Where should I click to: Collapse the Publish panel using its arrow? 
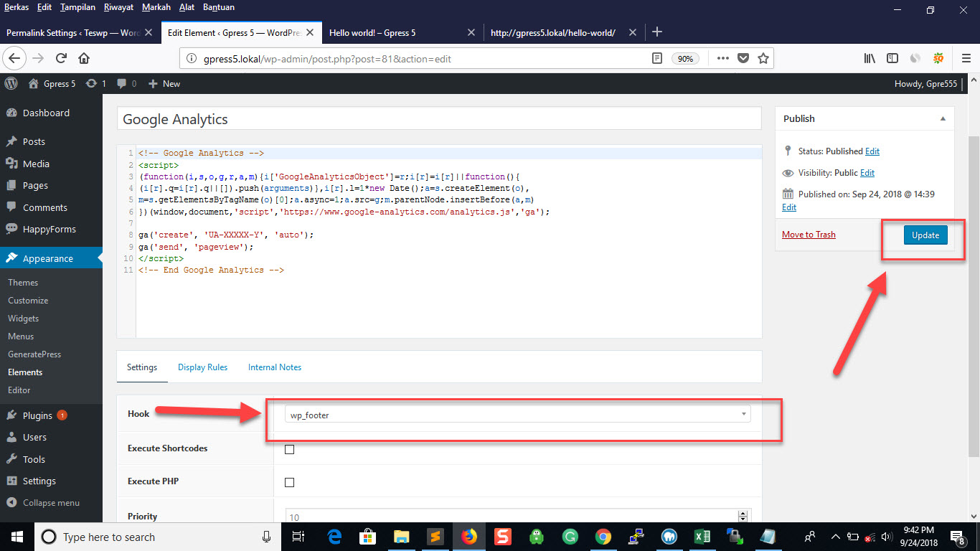943,119
